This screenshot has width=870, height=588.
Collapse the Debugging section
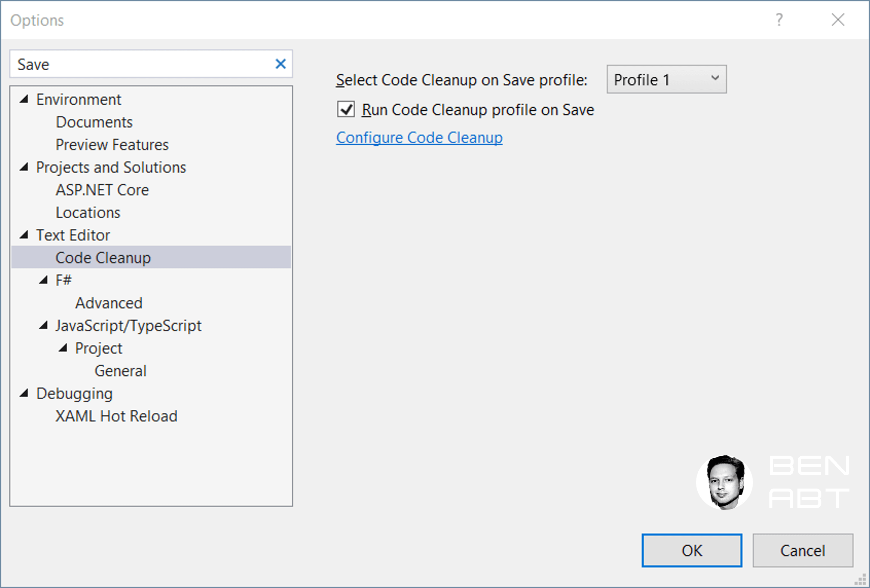(x=24, y=393)
